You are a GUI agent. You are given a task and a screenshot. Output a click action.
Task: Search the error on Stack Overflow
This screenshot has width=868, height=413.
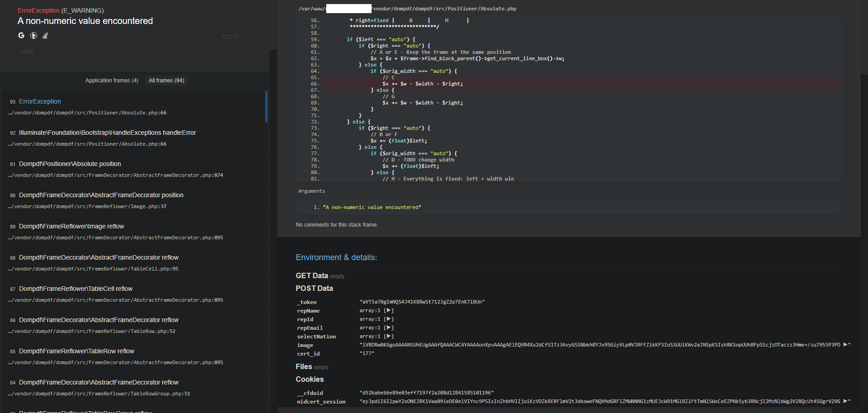click(x=45, y=35)
